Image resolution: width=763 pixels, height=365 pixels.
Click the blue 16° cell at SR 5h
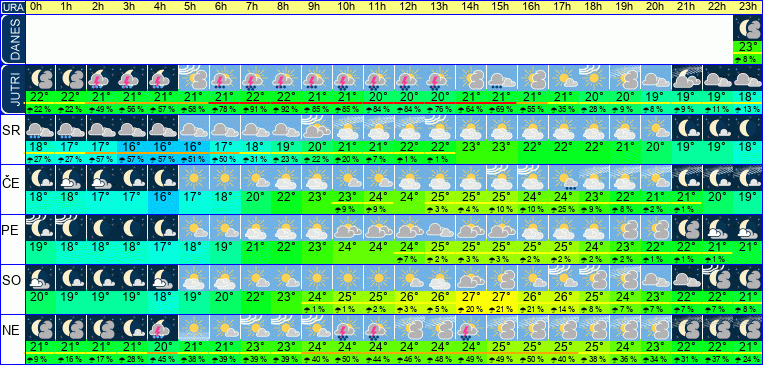(x=194, y=146)
